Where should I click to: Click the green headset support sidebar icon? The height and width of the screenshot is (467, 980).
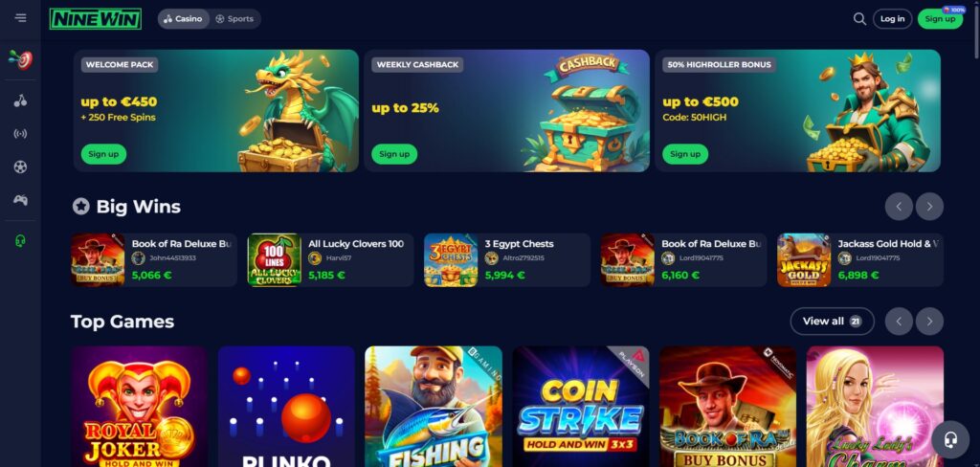pyautogui.click(x=21, y=241)
